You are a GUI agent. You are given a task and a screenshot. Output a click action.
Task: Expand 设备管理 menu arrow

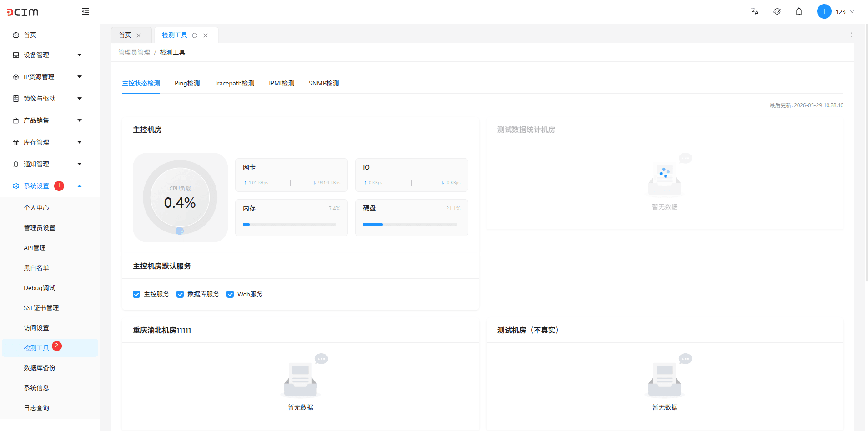click(x=80, y=55)
